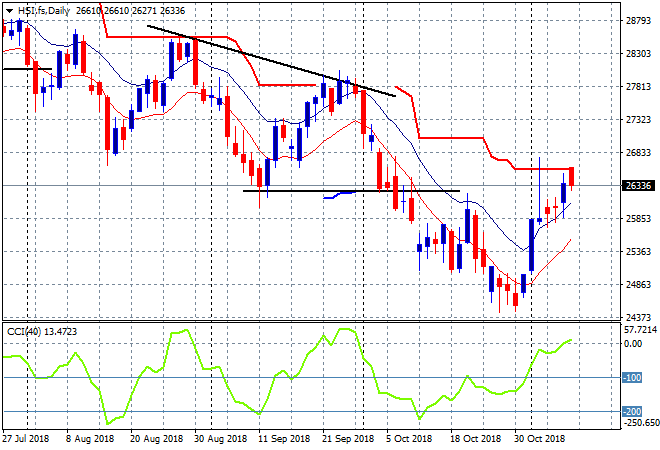This screenshot has height=450, width=660.
Task: Click the 24863 price axis label
Action: [x=639, y=285]
